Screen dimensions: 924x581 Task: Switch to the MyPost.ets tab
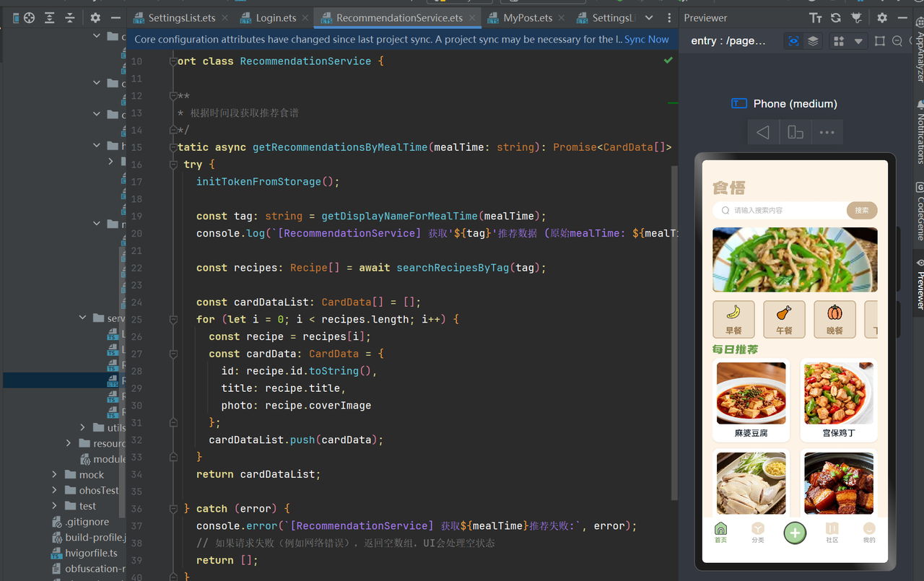point(528,18)
